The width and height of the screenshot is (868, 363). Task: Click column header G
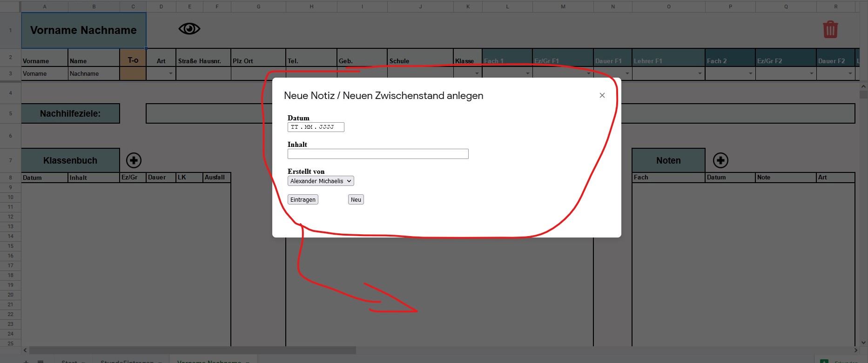click(x=258, y=7)
